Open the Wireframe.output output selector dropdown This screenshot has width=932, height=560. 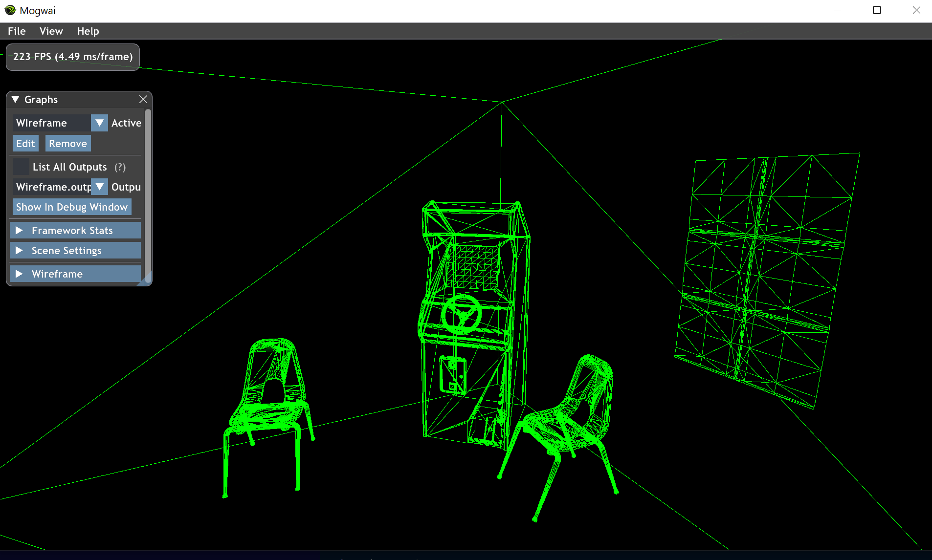(x=99, y=187)
